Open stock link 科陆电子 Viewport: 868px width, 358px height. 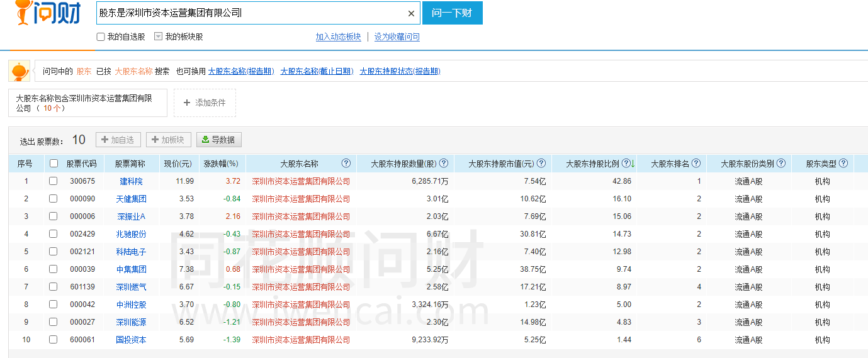pyautogui.click(x=131, y=252)
